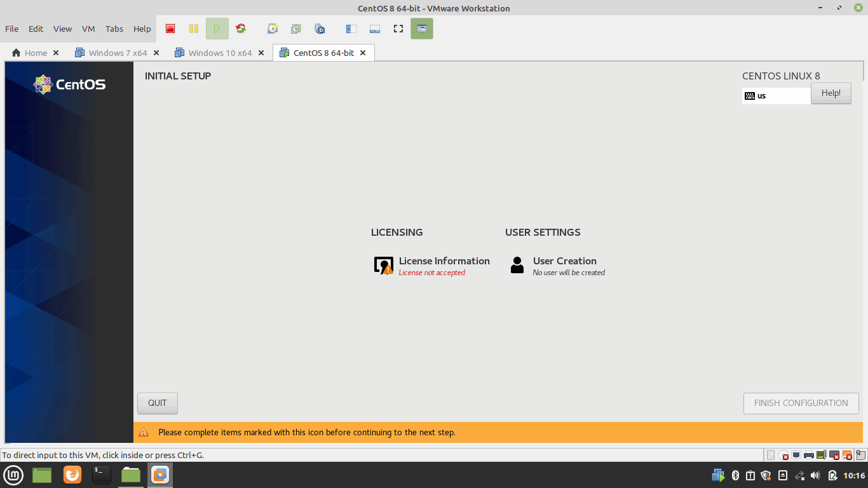Click the VMware tray icon with green arrow
The width and height of the screenshot is (868, 488).
pos(719,475)
